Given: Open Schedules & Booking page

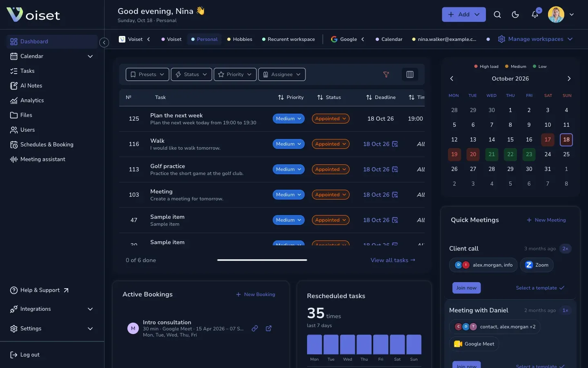Looking at the screenshot, I should coord(52,144).
